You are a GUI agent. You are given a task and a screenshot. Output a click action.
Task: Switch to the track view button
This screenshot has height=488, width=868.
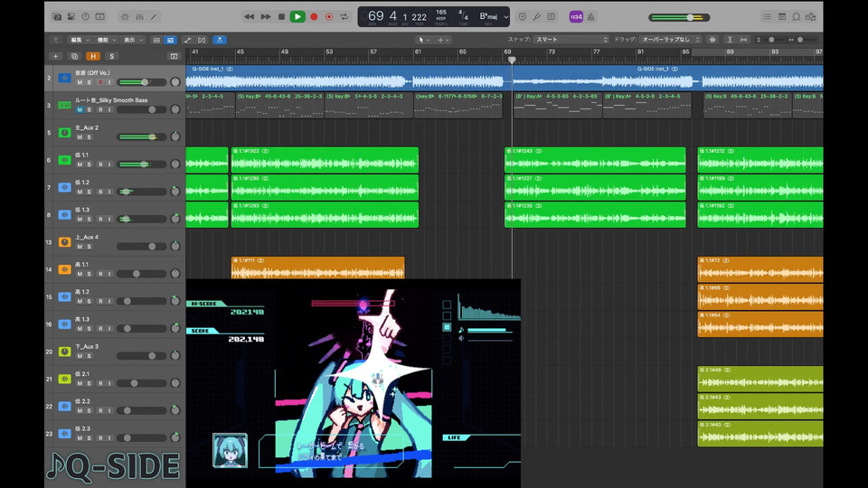point(171,40)
